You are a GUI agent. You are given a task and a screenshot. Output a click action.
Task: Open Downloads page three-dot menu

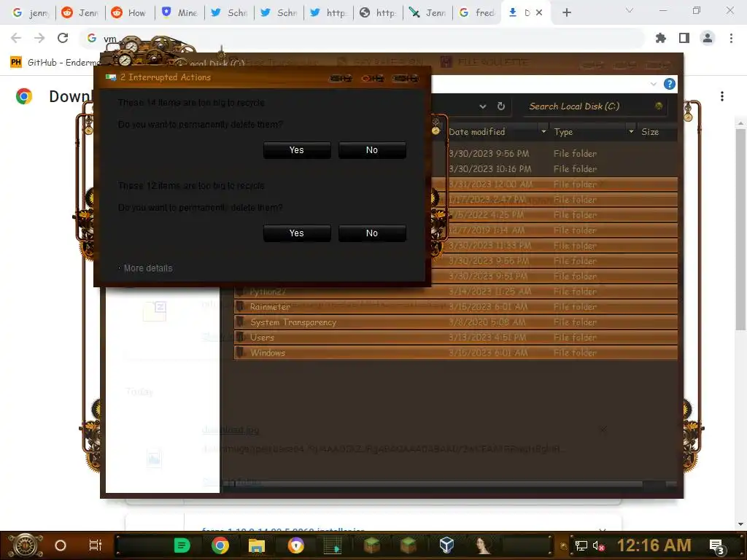click(722, 96)
